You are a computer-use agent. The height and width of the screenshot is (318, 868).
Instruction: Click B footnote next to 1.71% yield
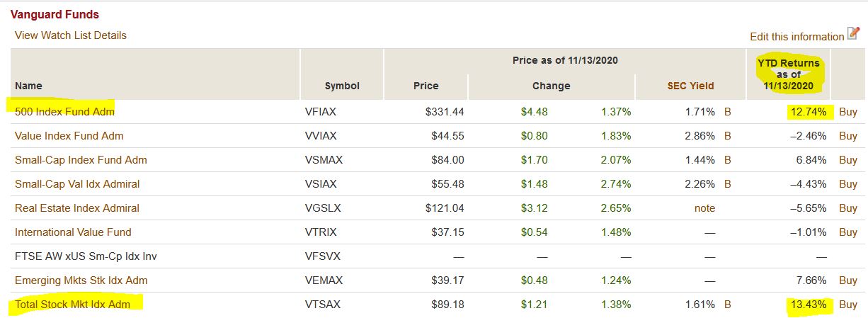pyautogui.click(x=727, y=112)
